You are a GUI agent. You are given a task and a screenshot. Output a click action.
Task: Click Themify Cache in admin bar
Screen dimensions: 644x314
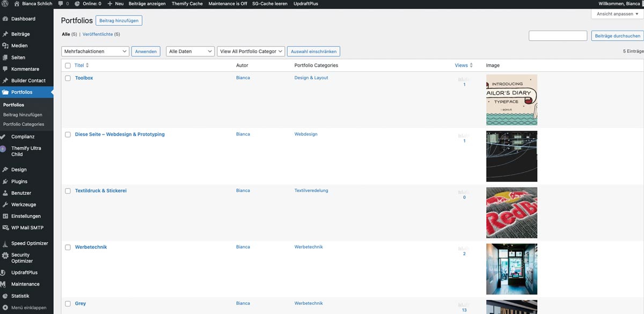pos(187,4)
